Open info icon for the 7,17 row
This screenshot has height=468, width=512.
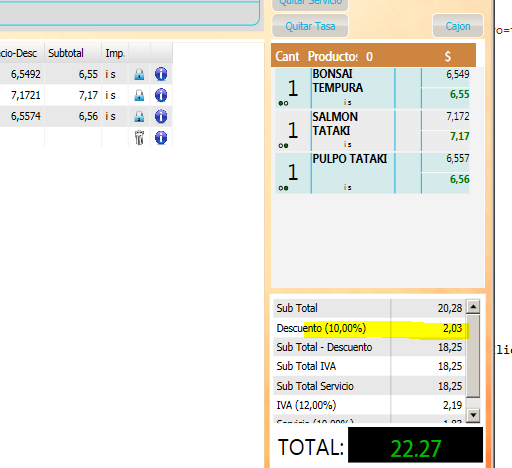pyautogui.click(x=161, y=95)
